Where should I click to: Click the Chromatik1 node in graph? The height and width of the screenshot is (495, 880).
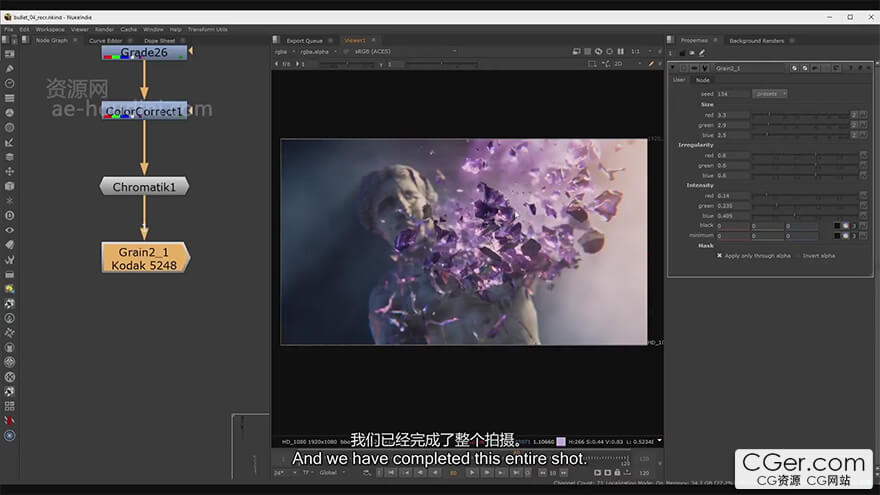pyautogui.click(x=144, y=187)
